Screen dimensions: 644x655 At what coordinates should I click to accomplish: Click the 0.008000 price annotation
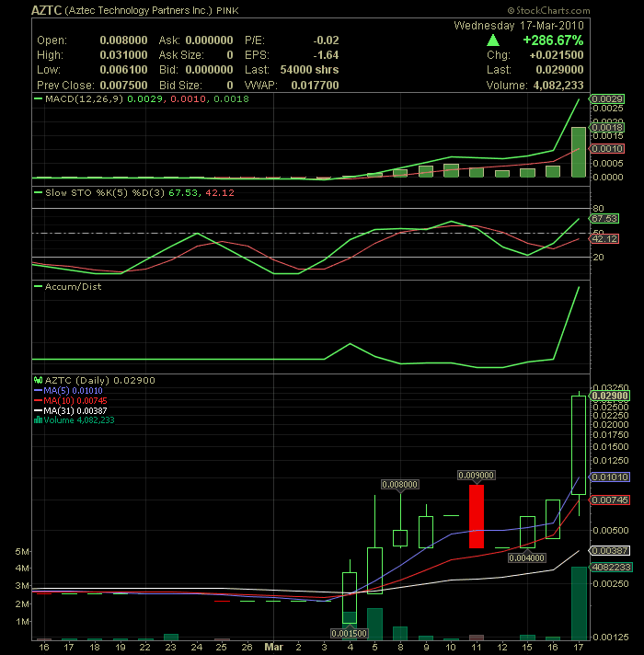tap(399, 485)
